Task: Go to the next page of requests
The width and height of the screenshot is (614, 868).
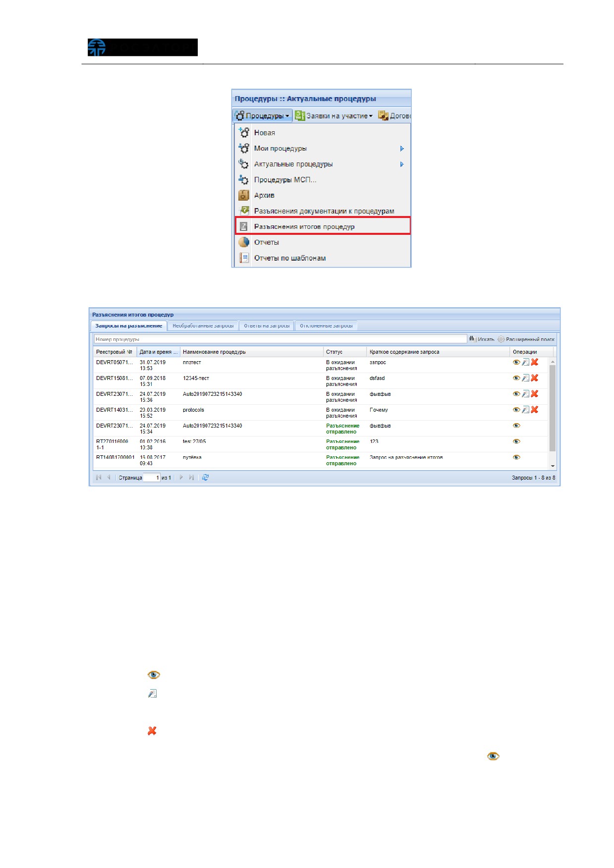Action: [x=181, y=478]
